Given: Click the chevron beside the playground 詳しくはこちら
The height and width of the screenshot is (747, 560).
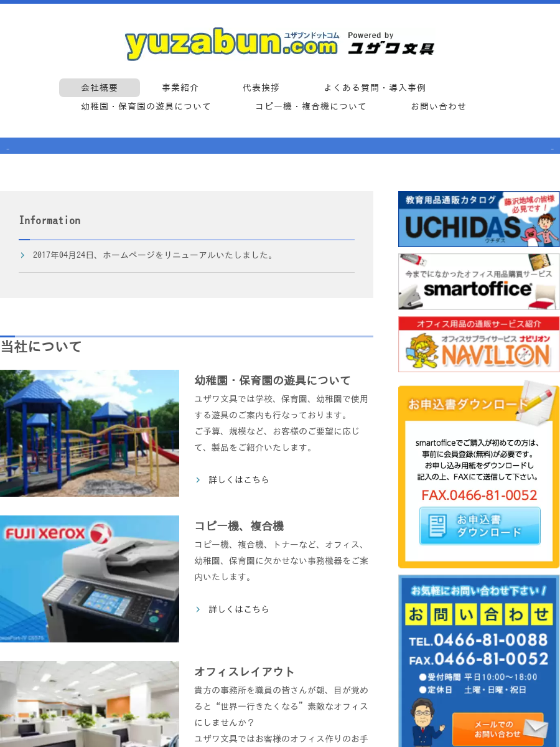Looking at the screenshot, I should 198,480.
